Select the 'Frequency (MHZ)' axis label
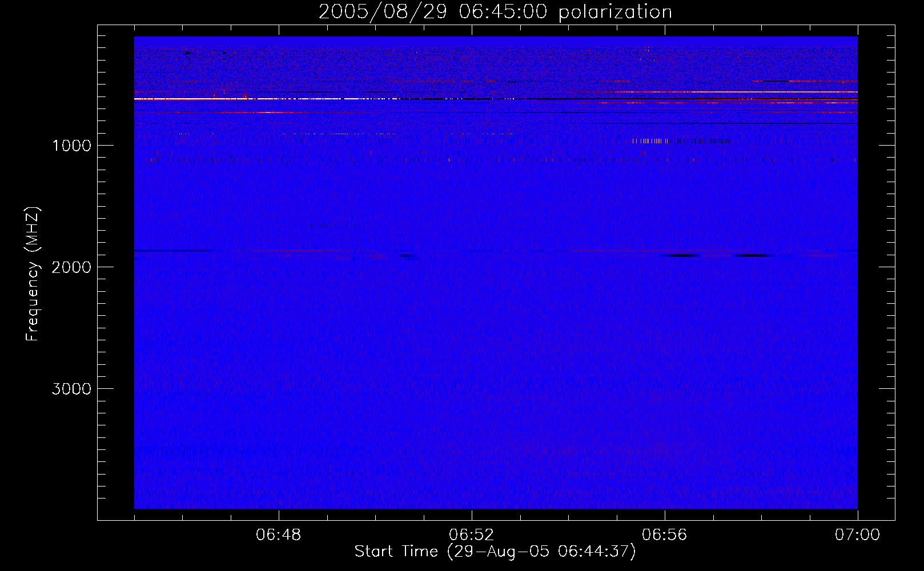The height and width of the screenshot is (571, 924). point(33,274)
